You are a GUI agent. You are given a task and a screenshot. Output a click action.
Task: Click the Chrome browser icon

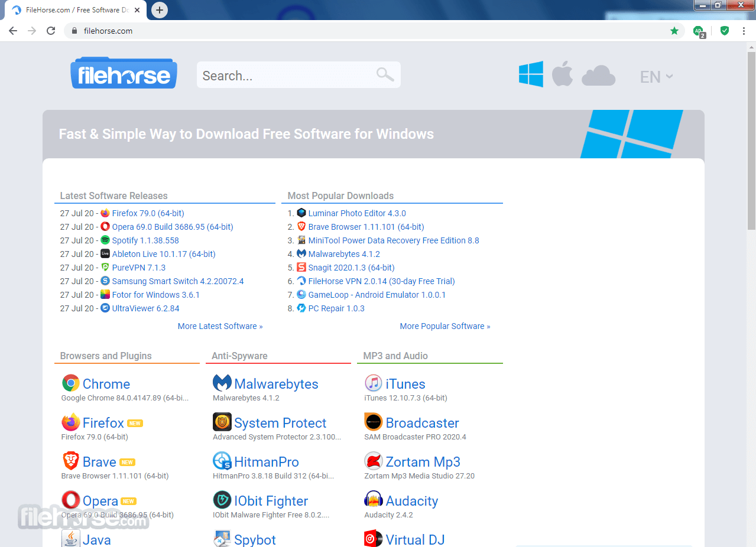click(x=70, y=383)
